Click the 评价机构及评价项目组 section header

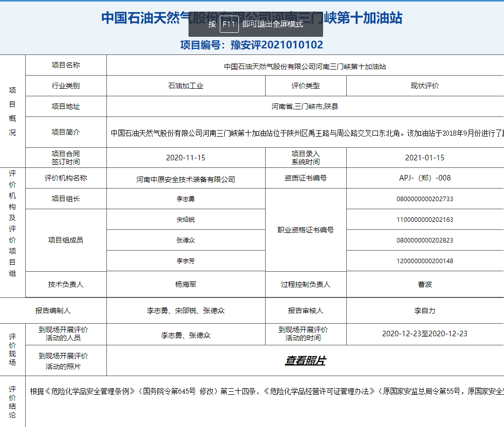coord(13,223)
